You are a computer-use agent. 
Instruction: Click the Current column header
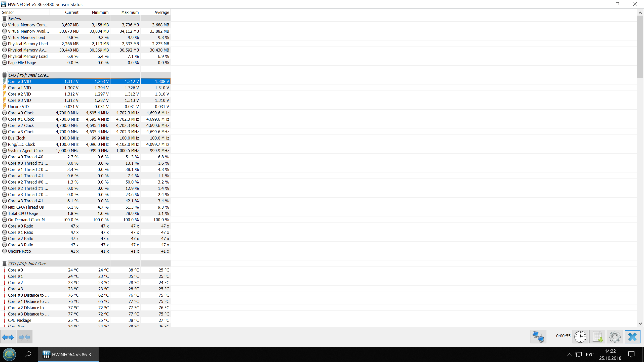(72, 12)
